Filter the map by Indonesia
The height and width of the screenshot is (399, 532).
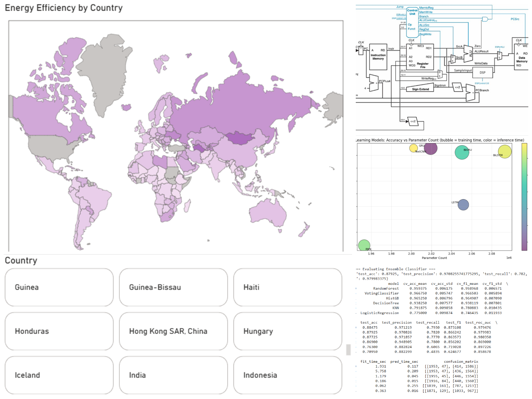[x=287, y=375]
